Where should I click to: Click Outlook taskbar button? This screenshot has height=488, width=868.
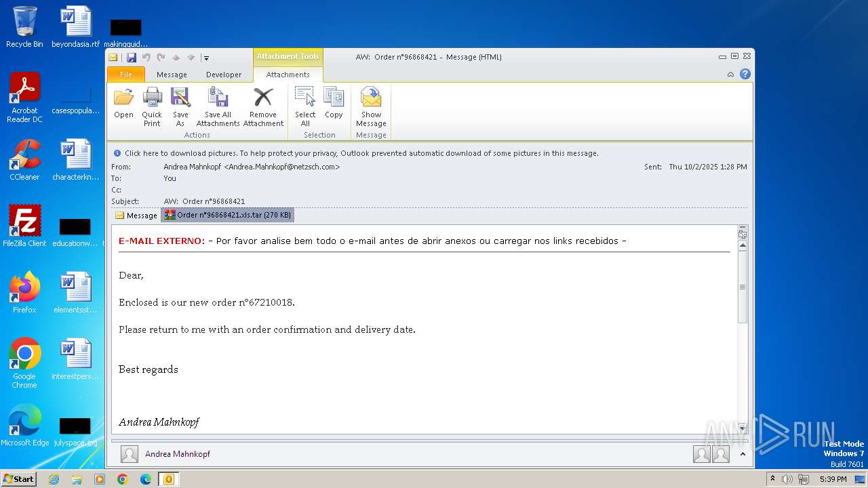pyautogui.click(x=168, y=479)
